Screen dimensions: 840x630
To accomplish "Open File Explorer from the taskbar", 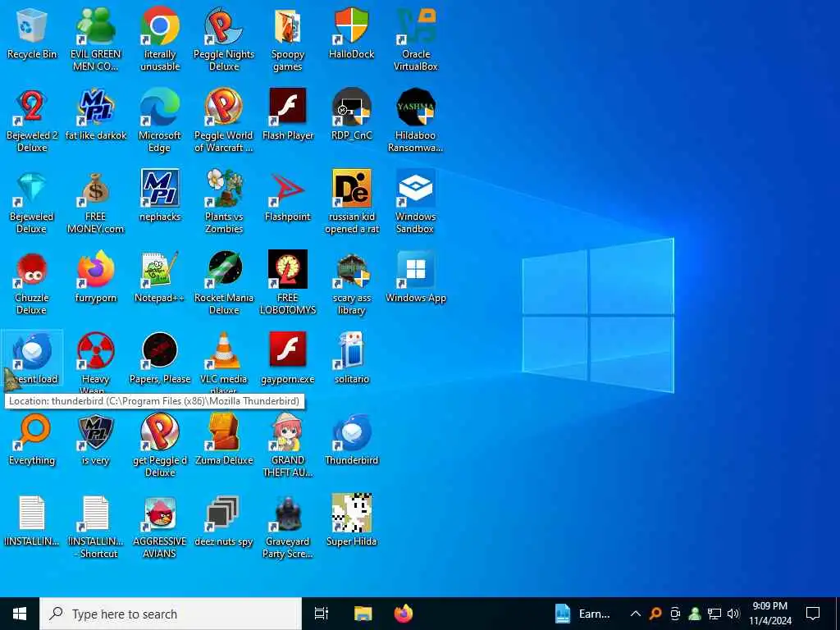I will (363, 614).
